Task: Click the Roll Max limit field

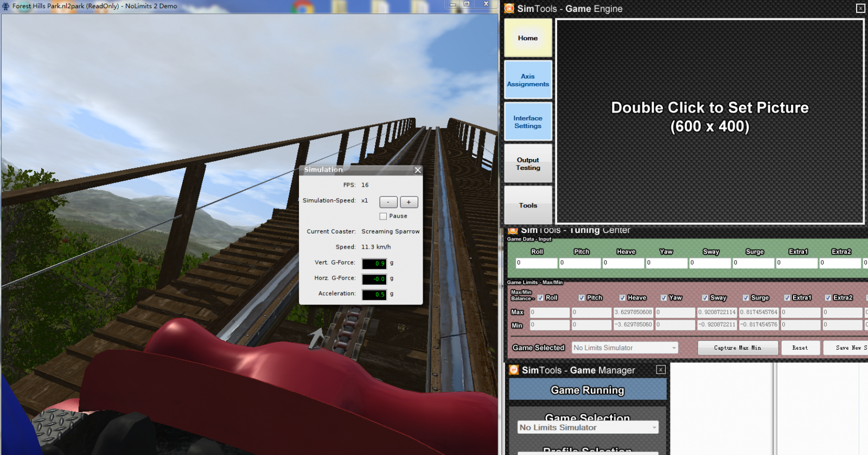Action: (550, 312)
